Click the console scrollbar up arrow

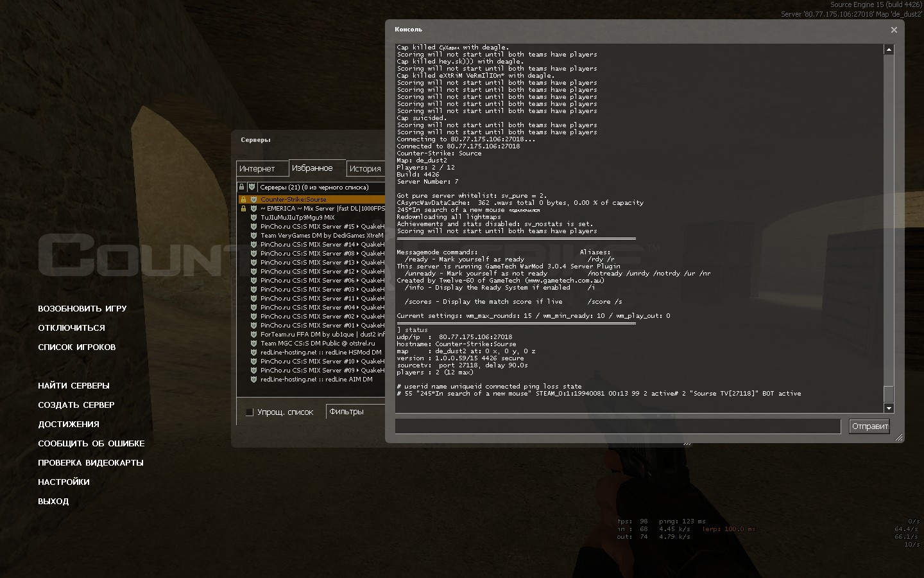coord(889,49)
